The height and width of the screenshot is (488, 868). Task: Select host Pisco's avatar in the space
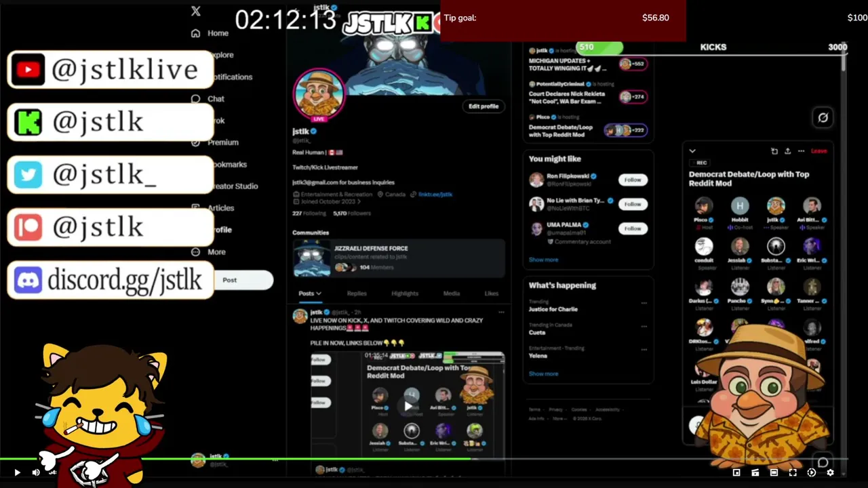(704, 205)
